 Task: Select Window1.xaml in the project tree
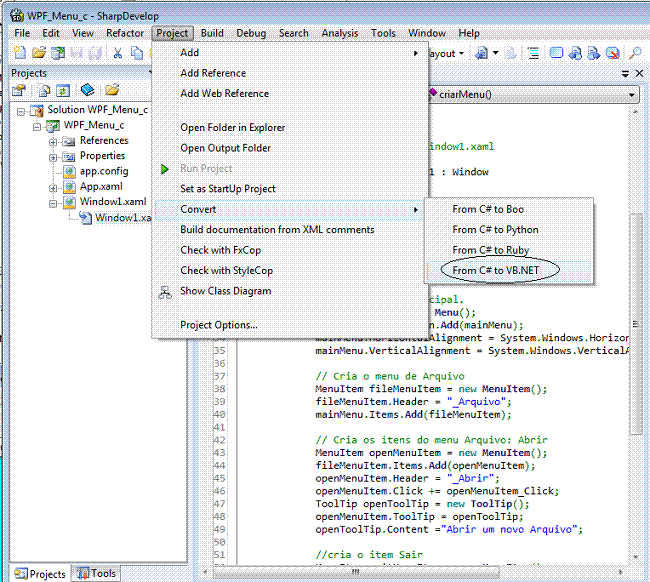[113, 202]
